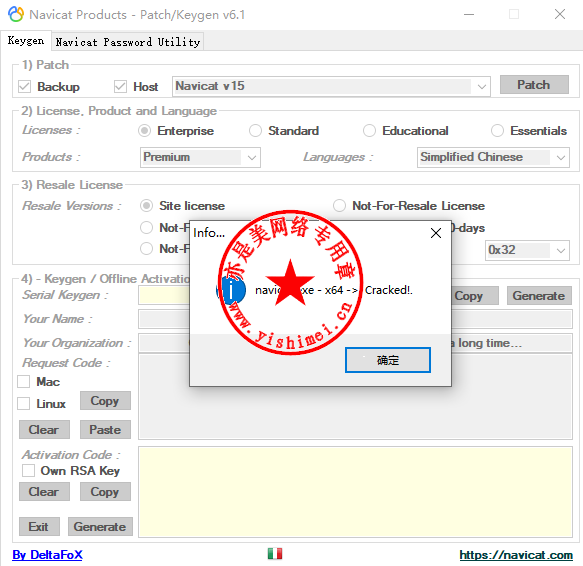
Task: Switch to Navicat Password Utility tab
Action: pos(128,42)
